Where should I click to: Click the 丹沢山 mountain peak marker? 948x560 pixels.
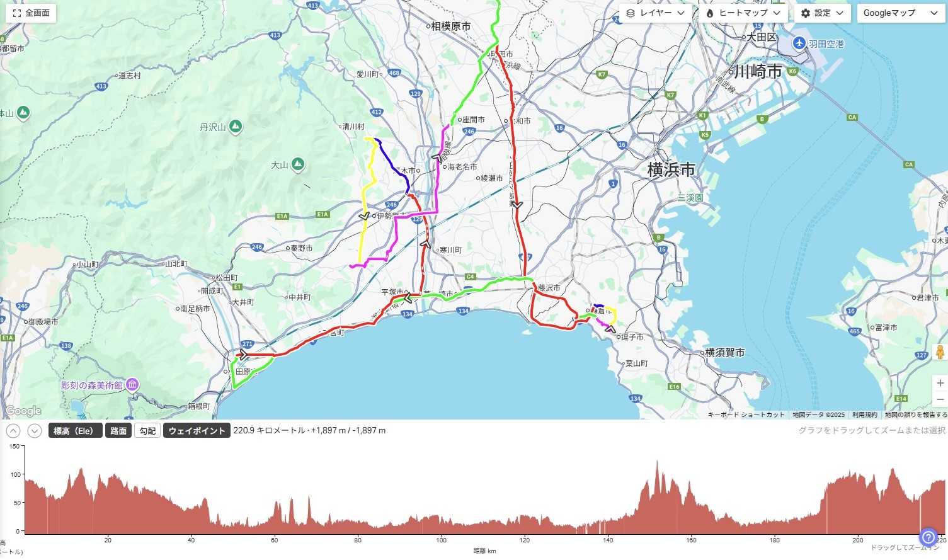coord(235,127)
